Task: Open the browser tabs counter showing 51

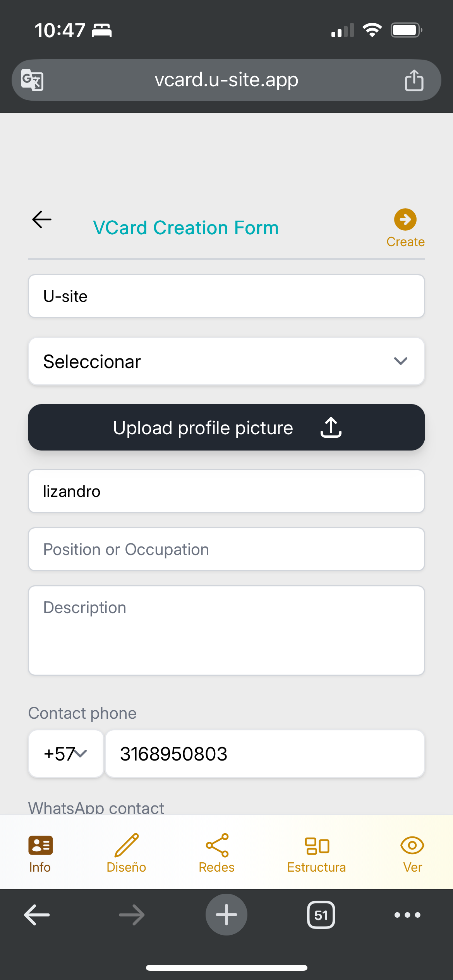Action: [x=321, y=915]
